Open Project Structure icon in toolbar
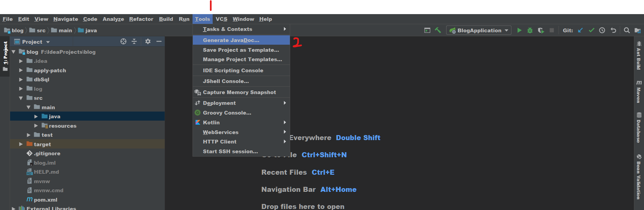This screenshot has height=210, width=644. pos(638,31)
